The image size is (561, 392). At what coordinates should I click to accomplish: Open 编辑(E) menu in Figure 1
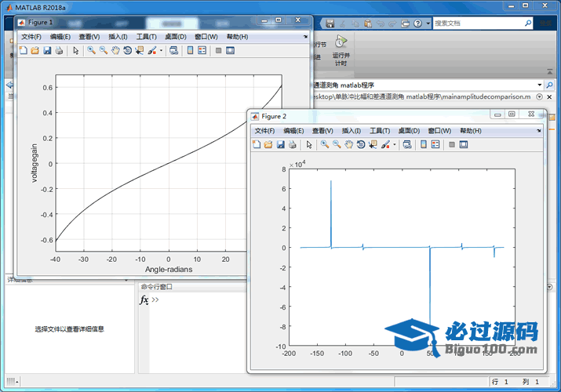[60, 37]
